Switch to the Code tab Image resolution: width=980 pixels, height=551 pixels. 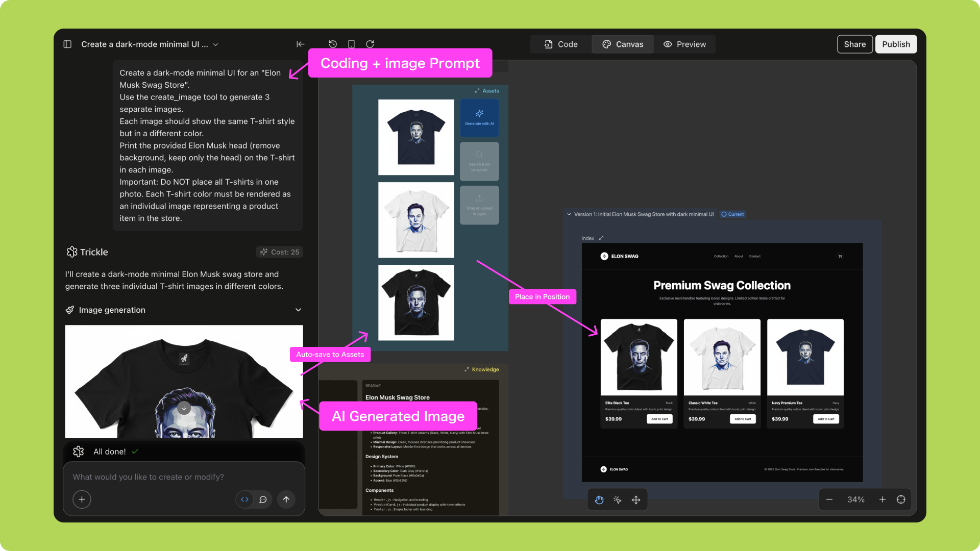[561, 44]
